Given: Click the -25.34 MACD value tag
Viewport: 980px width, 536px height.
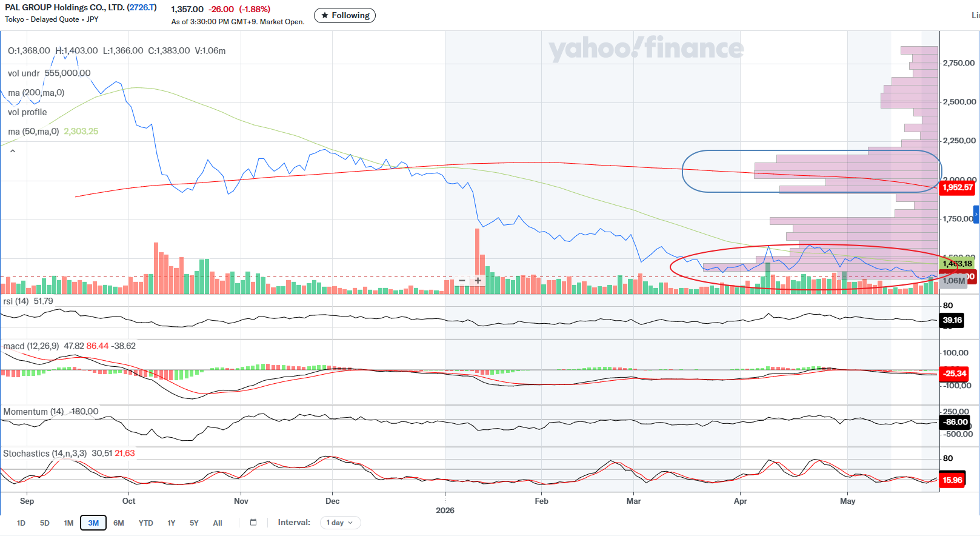Looking at the screenshot, I should pos(955,374).
